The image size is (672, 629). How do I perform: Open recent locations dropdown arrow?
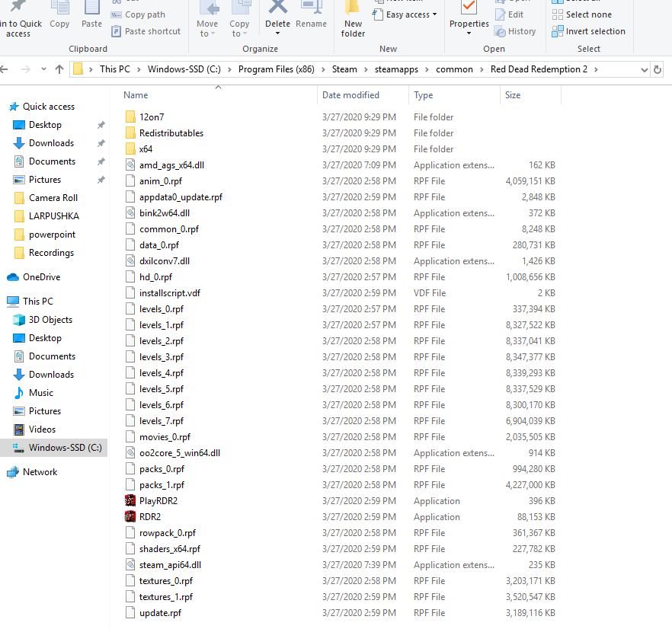(x=43, y=69)
